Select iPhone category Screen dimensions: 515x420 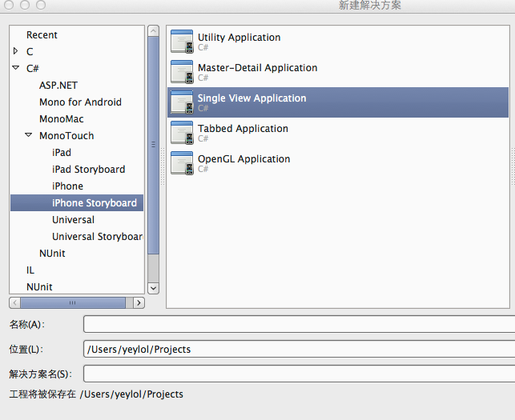point(67,186)
